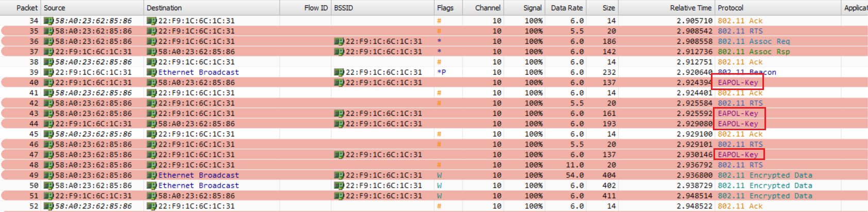
Task: Click the source device icon in packet 40
Action: tap(48, 82)
